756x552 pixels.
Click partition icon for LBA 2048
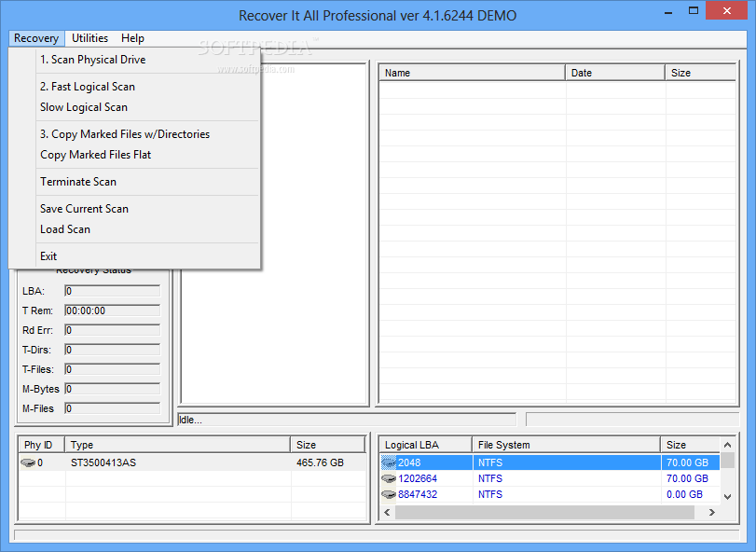pyautogui.click(x=389, y=462)
